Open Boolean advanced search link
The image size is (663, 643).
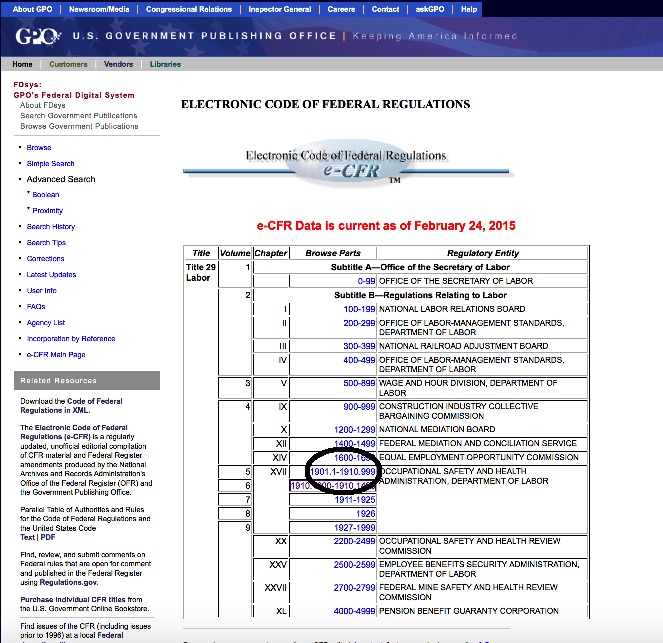click(46, 195)
